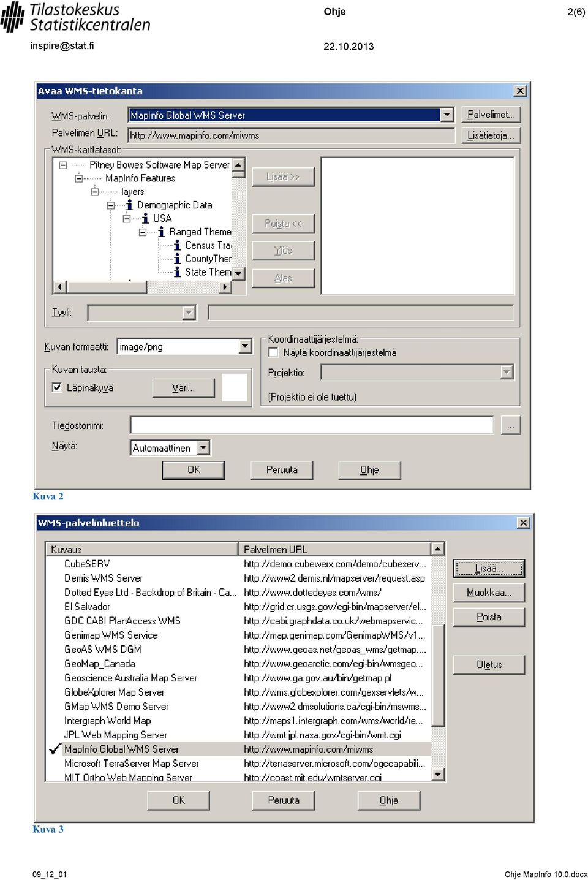Click Alas move down button
The height and width of the screenshot is (880, 588).
point(283,278)
